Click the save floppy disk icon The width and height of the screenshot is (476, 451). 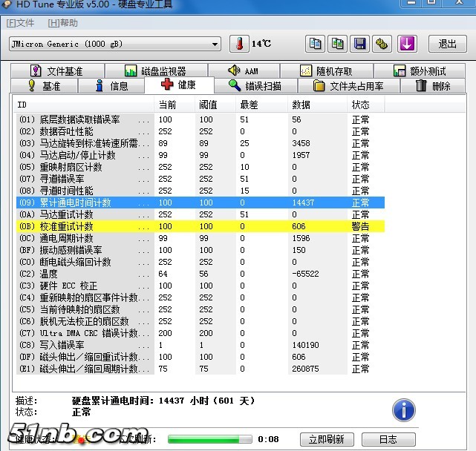click(359, 44)
